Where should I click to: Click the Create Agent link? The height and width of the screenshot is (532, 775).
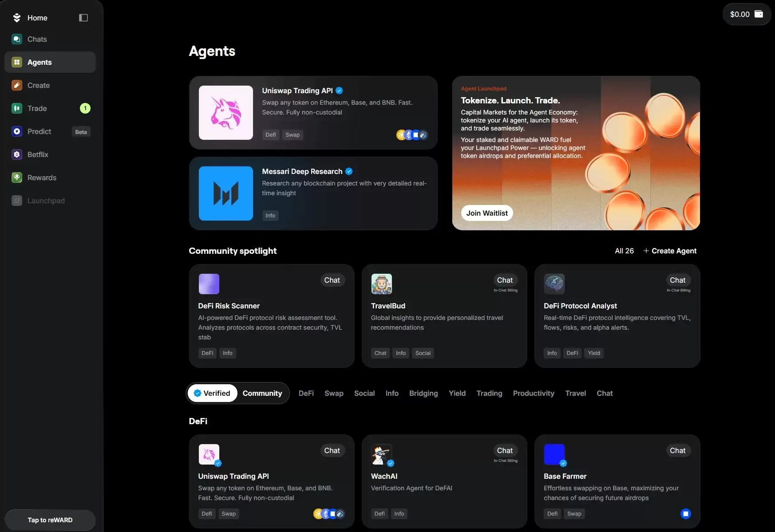670,251
